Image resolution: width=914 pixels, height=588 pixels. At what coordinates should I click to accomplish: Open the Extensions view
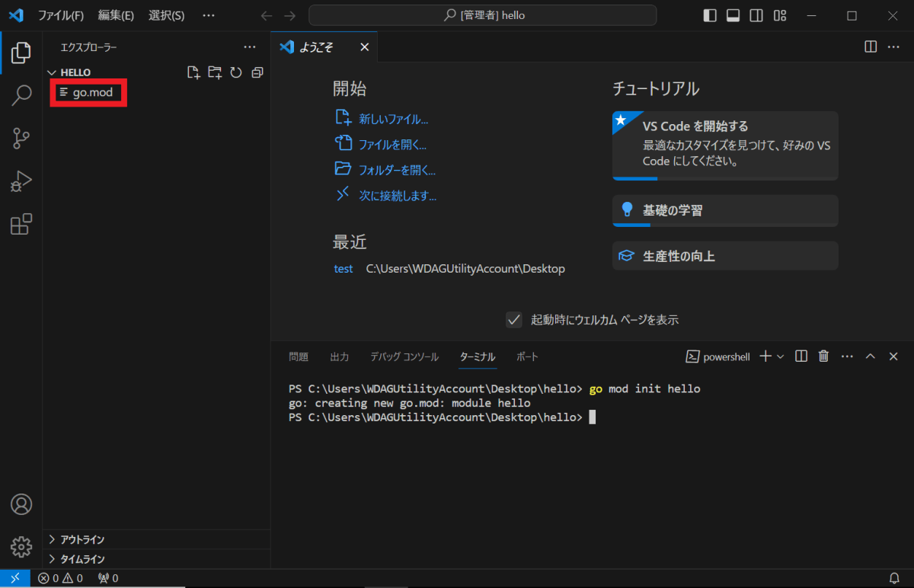click(21, 224)
